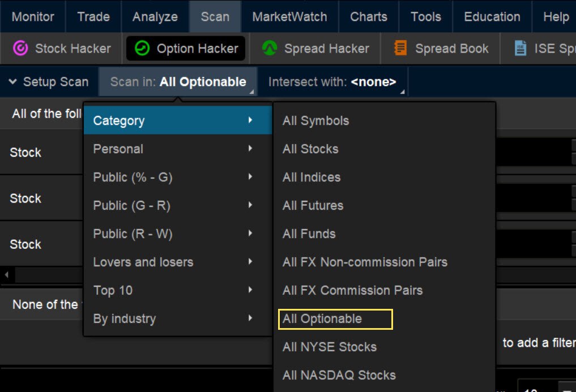Click the None of the following label
The image size is (576, 392).
click(45, 304)
